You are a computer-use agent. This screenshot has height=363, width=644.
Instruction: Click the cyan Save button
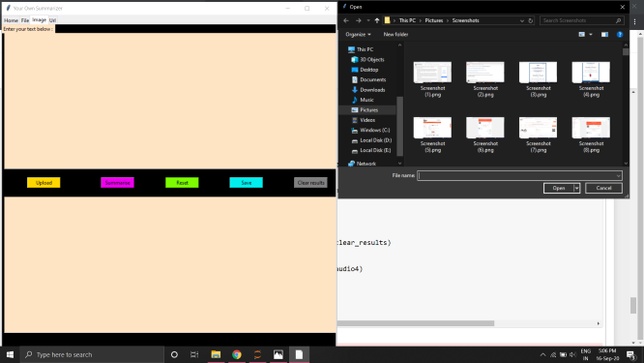point(246,183)
